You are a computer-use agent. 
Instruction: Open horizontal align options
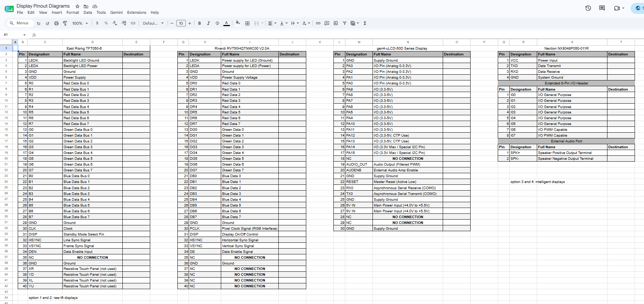coord(272,23)
